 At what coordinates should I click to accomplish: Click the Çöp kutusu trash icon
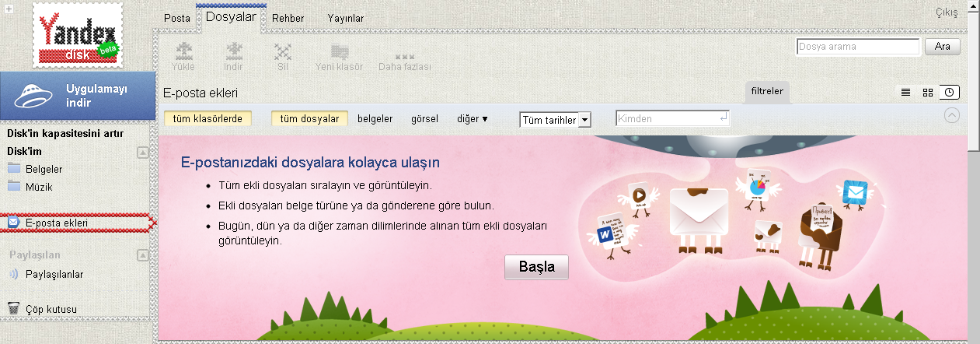click(13, 309)
